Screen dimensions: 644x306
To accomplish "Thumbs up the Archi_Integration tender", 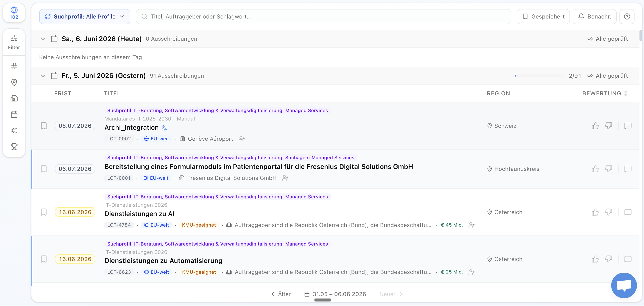I will 595,126.
